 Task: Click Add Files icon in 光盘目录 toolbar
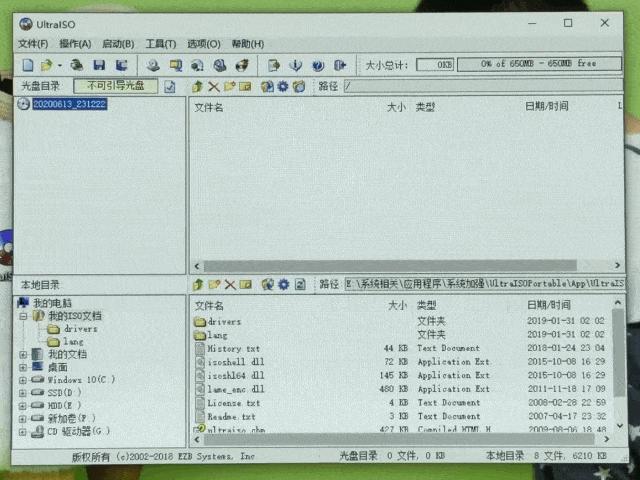click(267, 87)
